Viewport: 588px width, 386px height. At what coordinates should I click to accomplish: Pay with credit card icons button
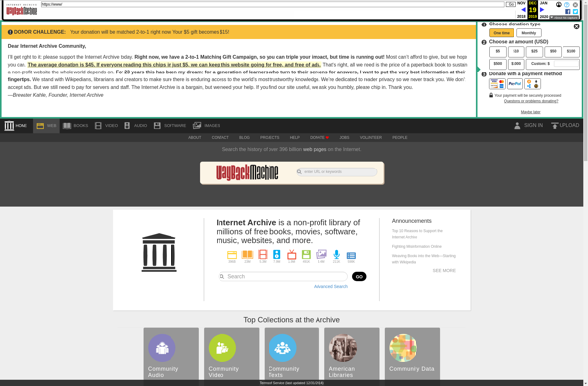[497, 84]
